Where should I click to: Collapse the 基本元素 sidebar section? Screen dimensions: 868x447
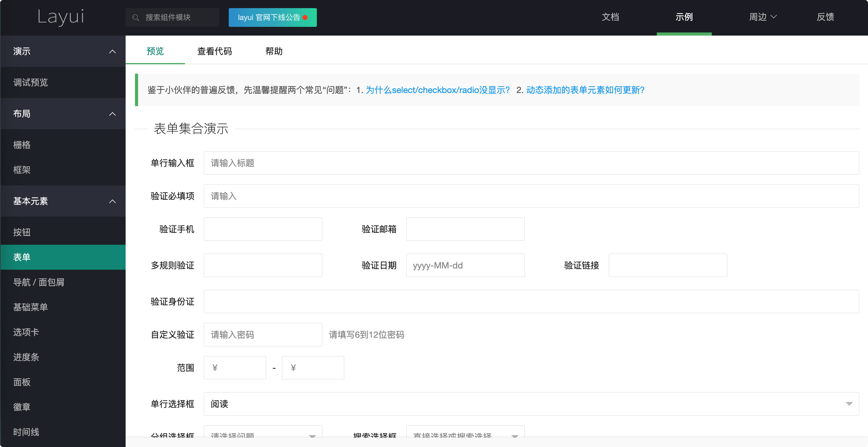[x=63, y=201]
